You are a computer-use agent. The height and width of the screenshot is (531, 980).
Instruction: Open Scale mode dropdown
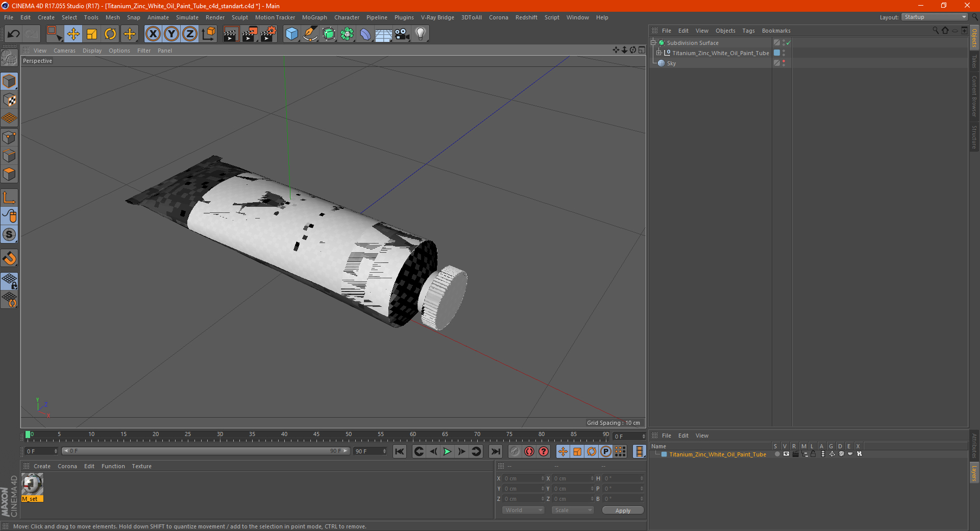[x=572, y=510]
